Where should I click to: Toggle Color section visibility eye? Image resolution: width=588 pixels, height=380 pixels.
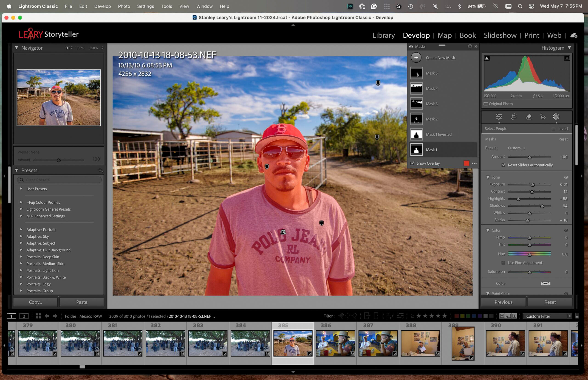(x=566, y=230)
